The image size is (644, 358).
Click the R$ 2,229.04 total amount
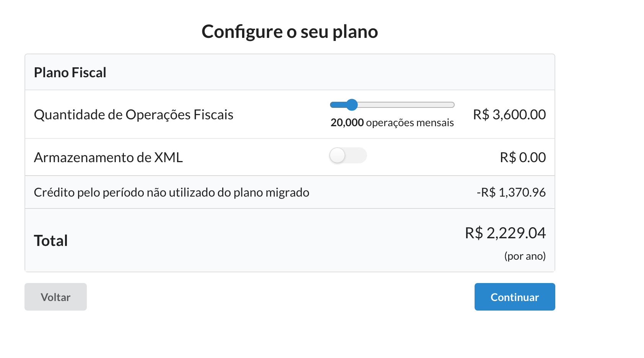505,233
